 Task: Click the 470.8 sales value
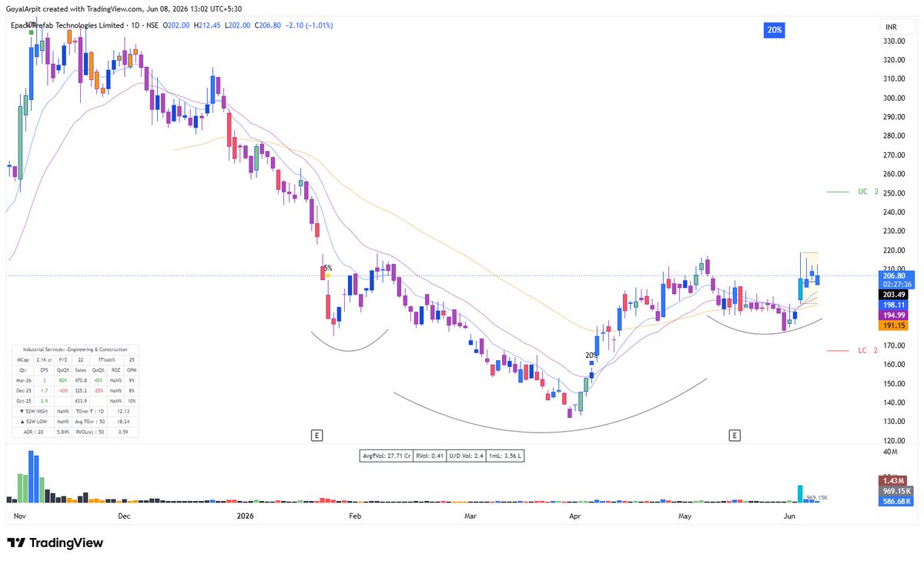[x=81, y=380]
